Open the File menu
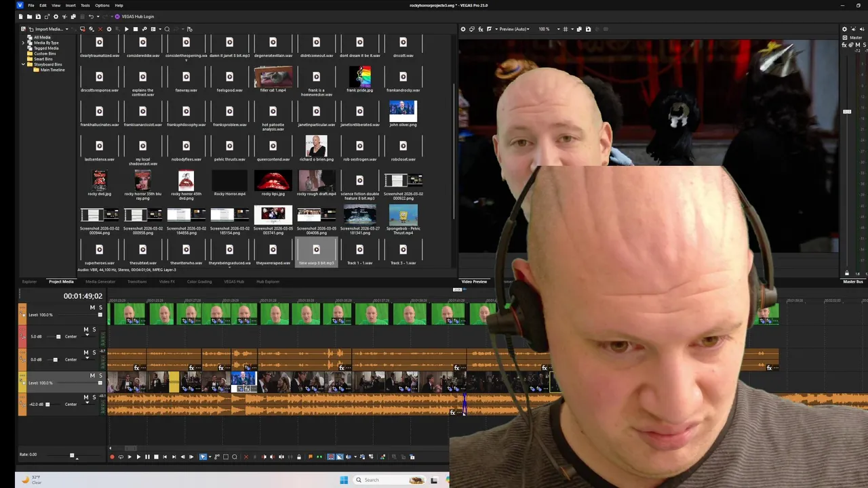Screen dimensions: 868x488 pos(31,5)
